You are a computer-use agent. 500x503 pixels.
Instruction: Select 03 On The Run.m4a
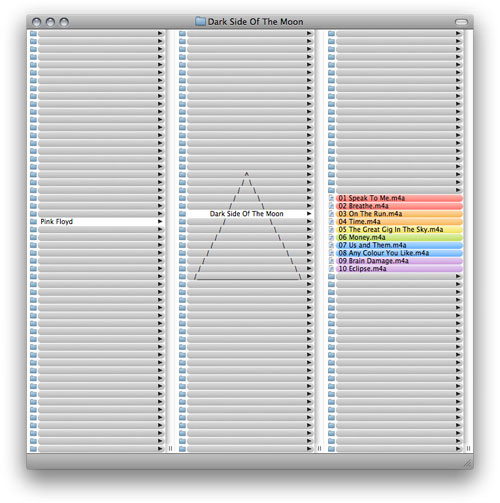point(399,214)
